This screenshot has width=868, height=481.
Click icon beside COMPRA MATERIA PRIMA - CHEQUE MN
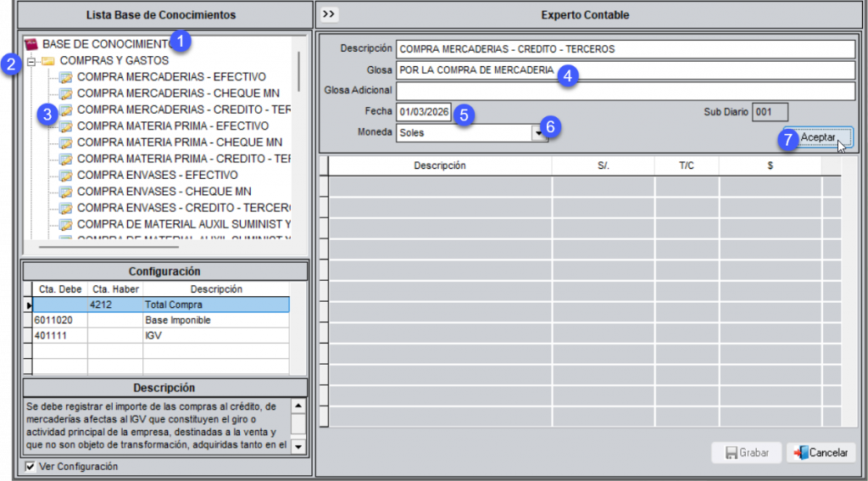pos(66,143)
